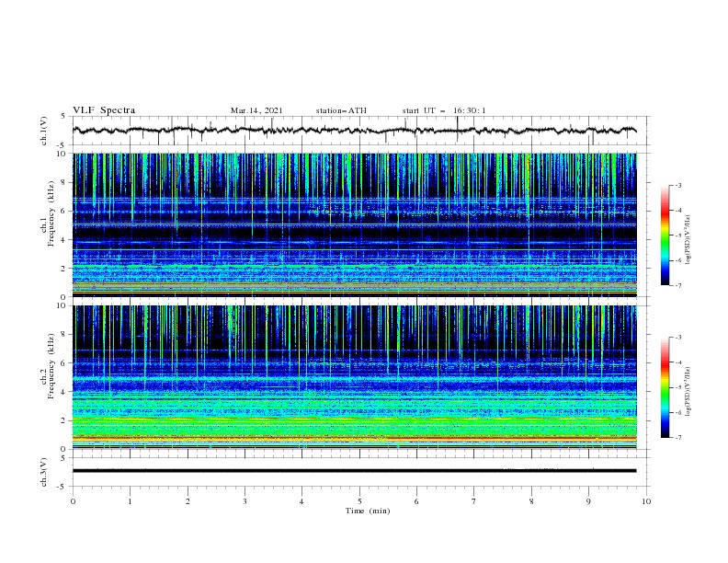Click the "9" minute tick label on time axis
Viewport: 728px width, 563px height.
point(588,501)
